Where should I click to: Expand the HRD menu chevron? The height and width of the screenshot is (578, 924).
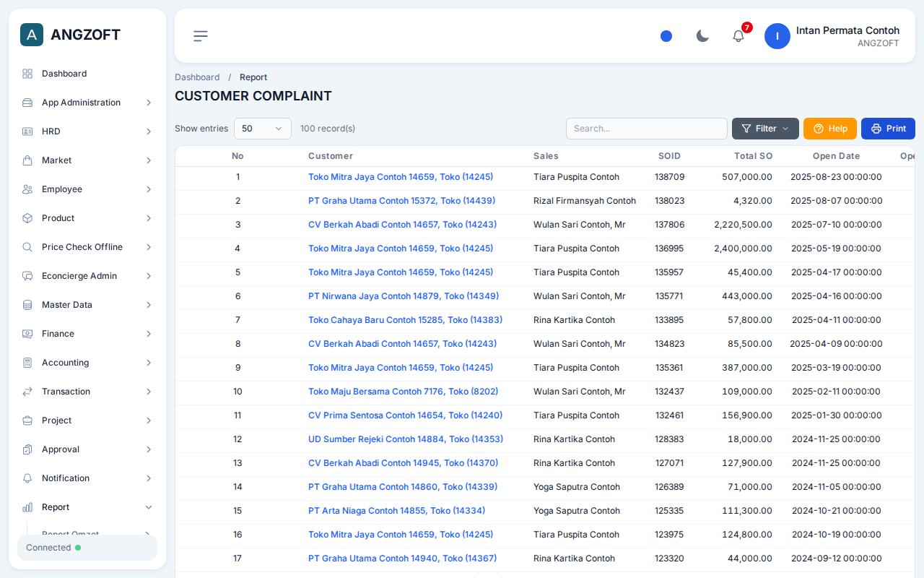coord(149,131)
